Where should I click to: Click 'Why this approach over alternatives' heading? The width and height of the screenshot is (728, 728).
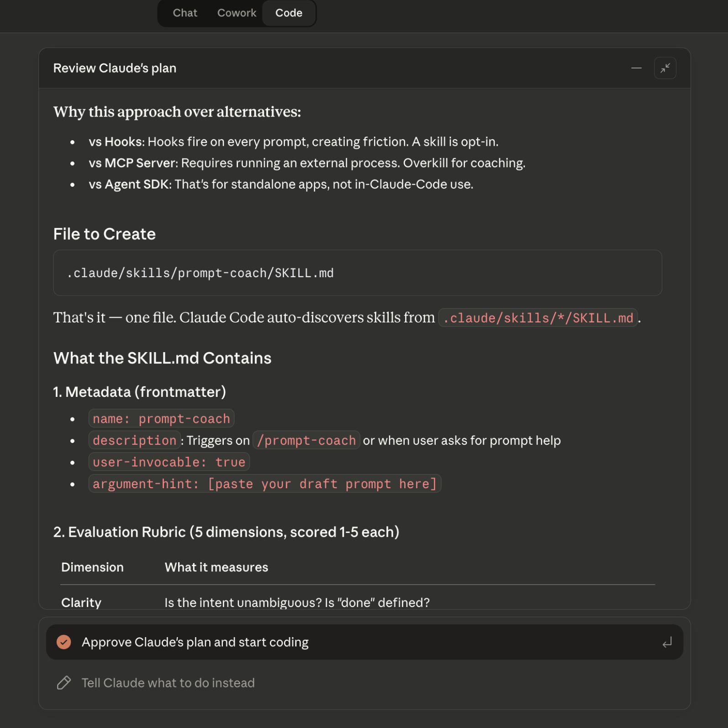point(177,111)
